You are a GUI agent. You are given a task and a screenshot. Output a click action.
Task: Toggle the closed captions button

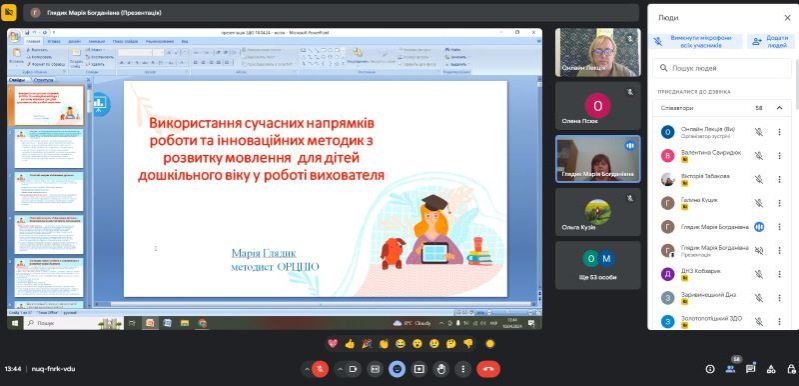point(375,369)
